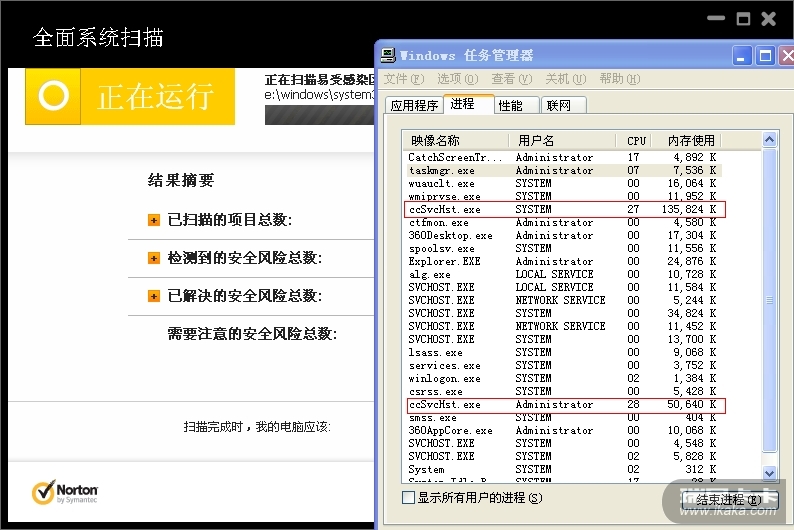Select the alg.exe process
Screen dimensions: 794x530
pos(563,274)
